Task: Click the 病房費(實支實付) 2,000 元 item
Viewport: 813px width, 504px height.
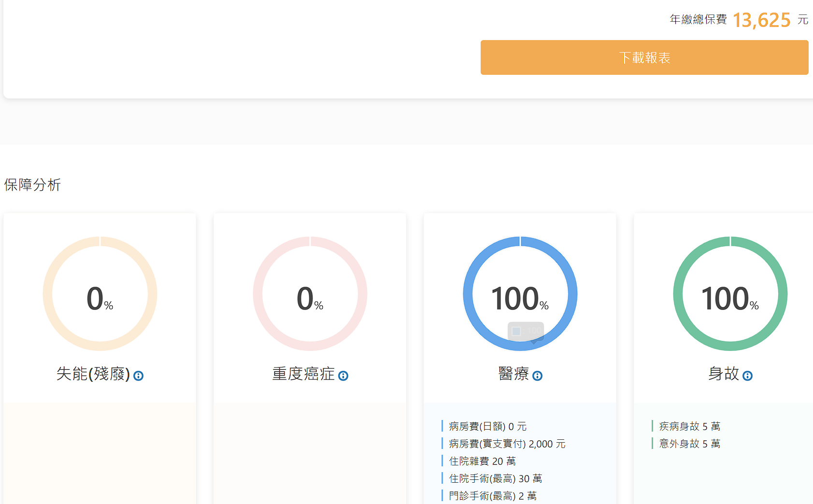Action: 507,444
